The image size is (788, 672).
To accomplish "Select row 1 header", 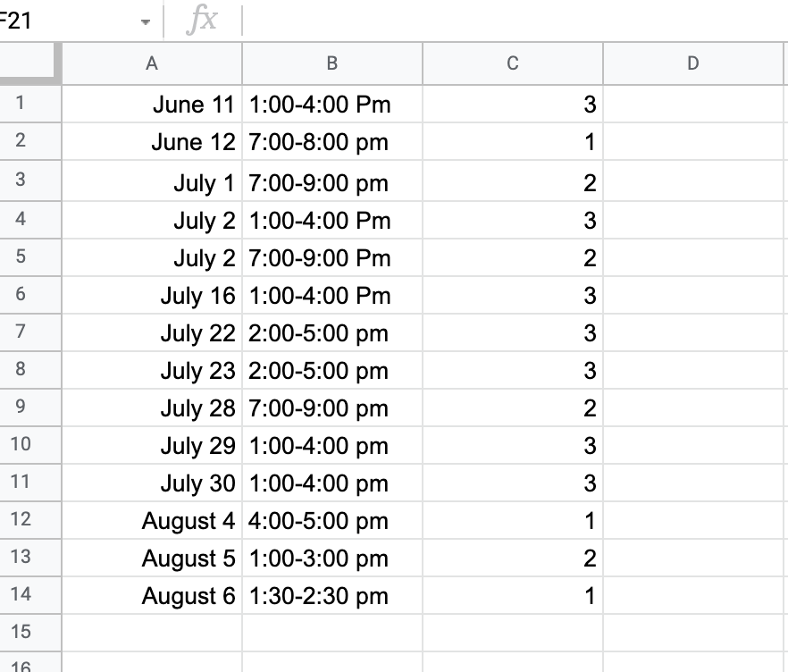I will tap(21, 103).
